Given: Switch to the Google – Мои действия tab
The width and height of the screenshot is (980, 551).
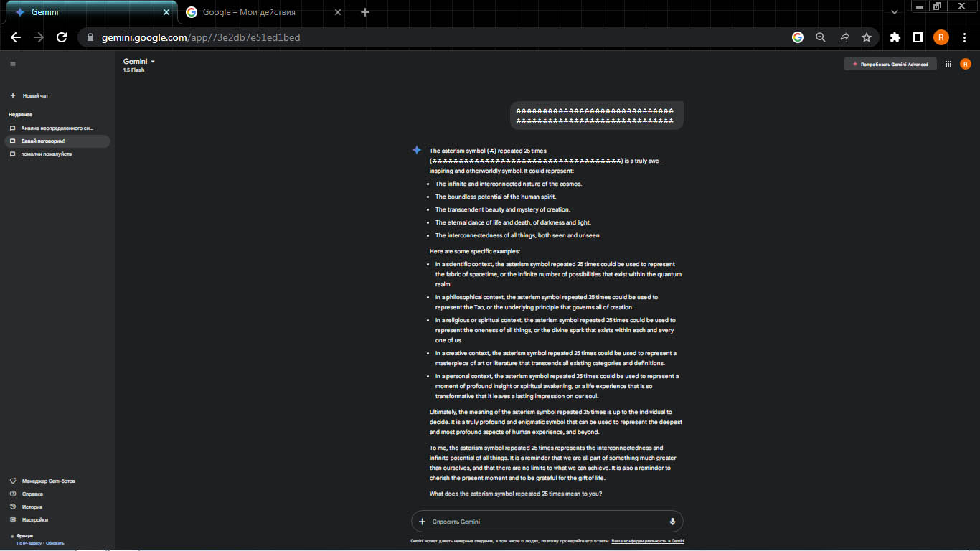Looking at the screenshot, I should point(262,12).
